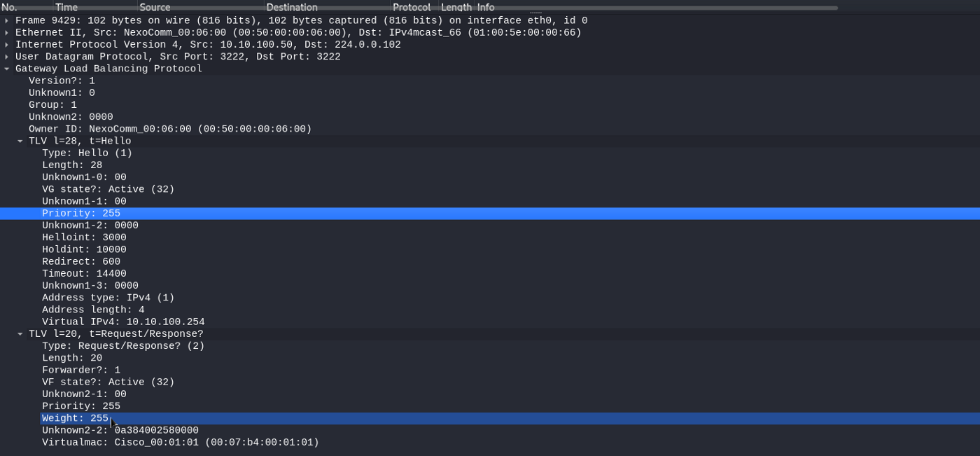Select the VG state Active field
980x456 pixels.
(x=108, y=189)
